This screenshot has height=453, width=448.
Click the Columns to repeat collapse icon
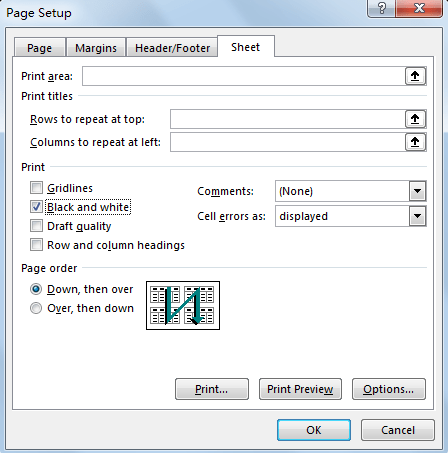point(415,142)
